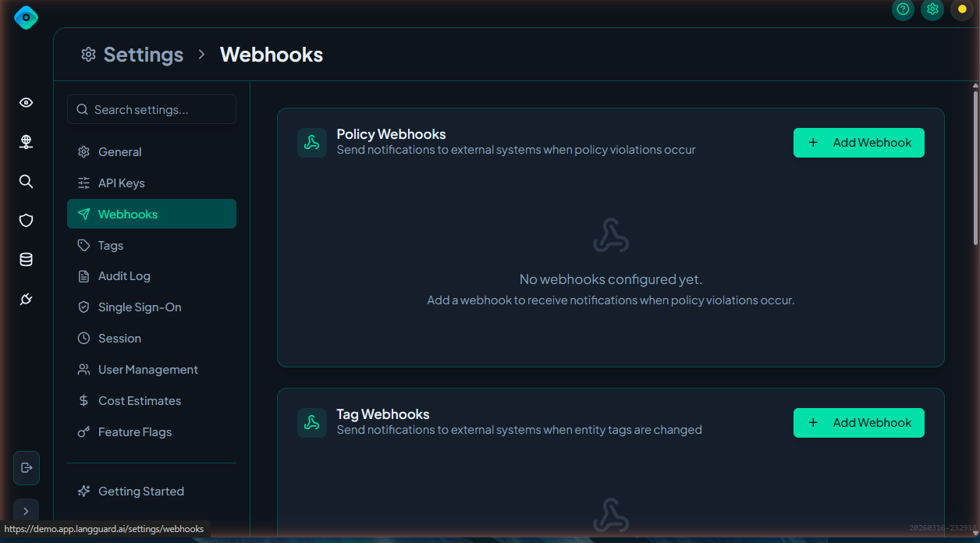Open the Audit Log settings page
980x543 pixels.
pyautogui.click(x=124, y=276)
